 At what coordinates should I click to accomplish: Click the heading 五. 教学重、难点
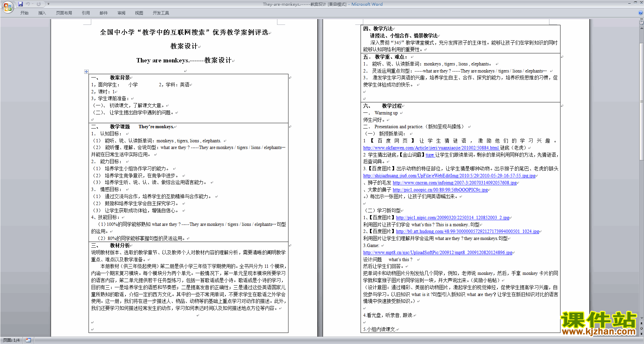pos(385,57)
